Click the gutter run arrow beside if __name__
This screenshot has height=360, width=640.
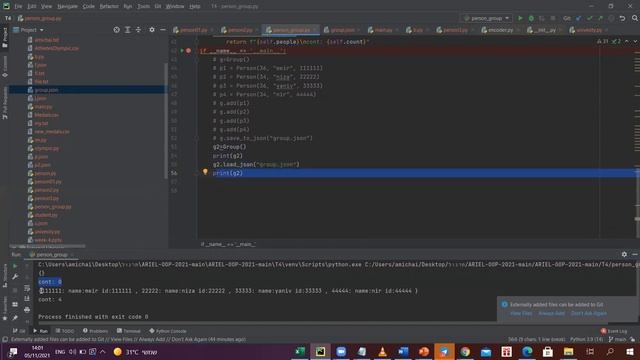coord(182,51)
